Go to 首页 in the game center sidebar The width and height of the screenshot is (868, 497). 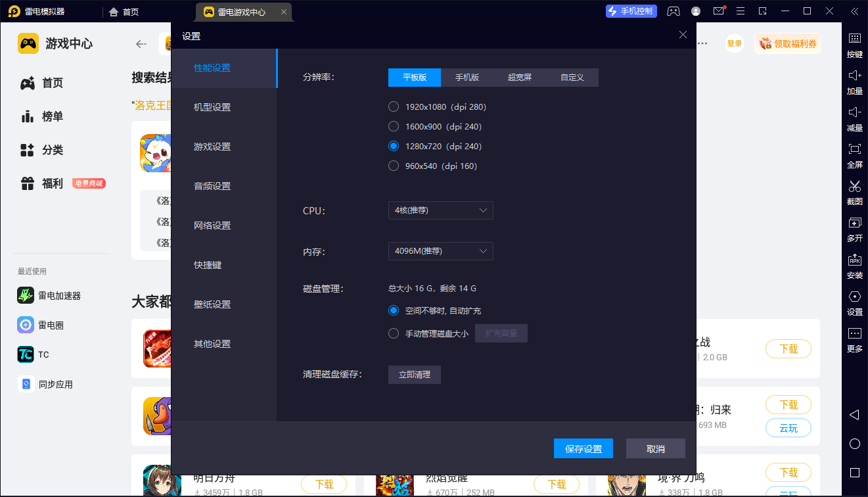(43, 83)
